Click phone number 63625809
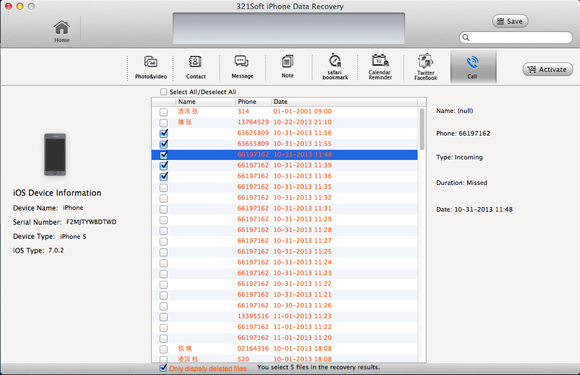 253,133
